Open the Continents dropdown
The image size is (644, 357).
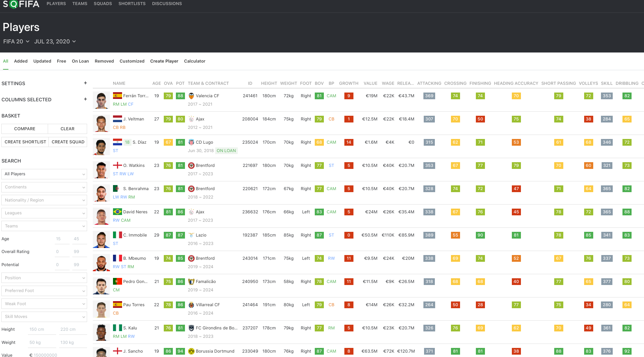(x=44, y=187)
